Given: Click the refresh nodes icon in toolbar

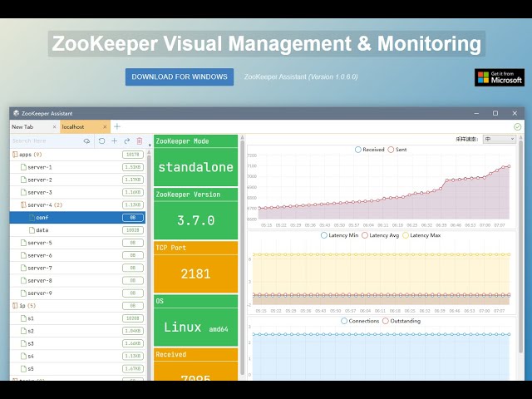Looking at the screenshot, I should 101,140.
